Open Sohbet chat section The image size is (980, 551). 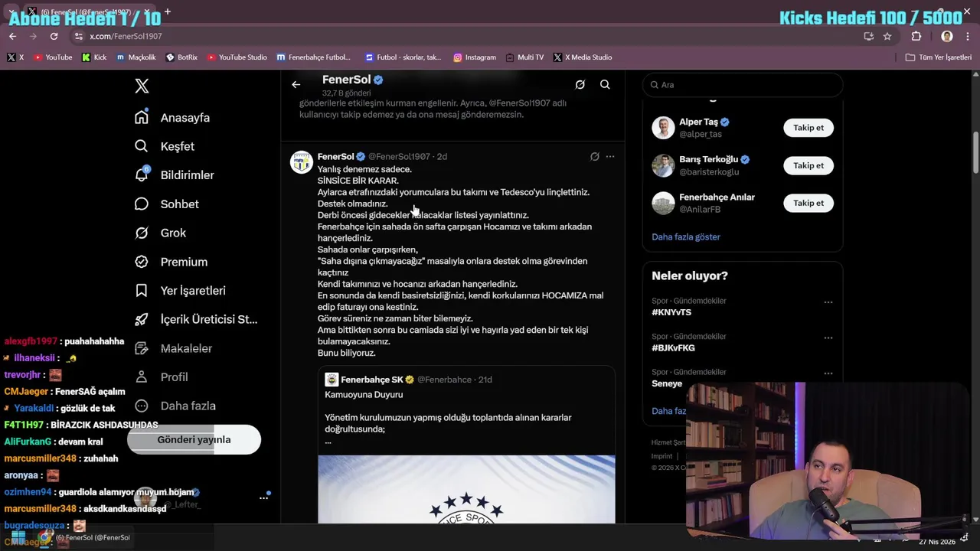pos(167,204)
